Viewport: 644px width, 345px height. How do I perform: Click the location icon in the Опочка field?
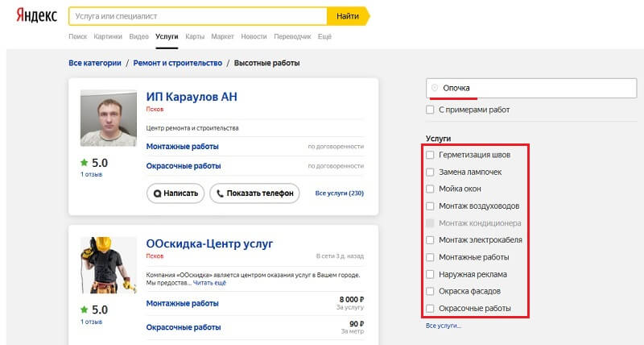pyautogui.click(x=435, y=88)
